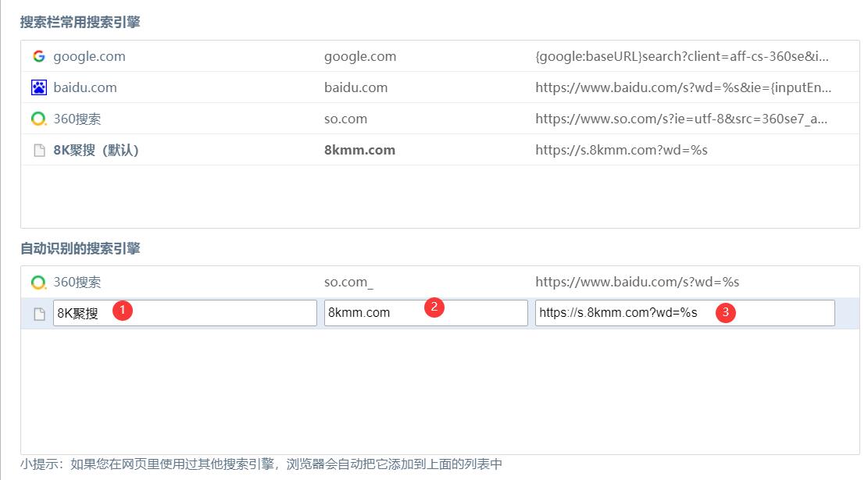This screenshot has width=868, height=480.
Task: Click the 360搜索 icon in the common engines list
Action: 39,119
